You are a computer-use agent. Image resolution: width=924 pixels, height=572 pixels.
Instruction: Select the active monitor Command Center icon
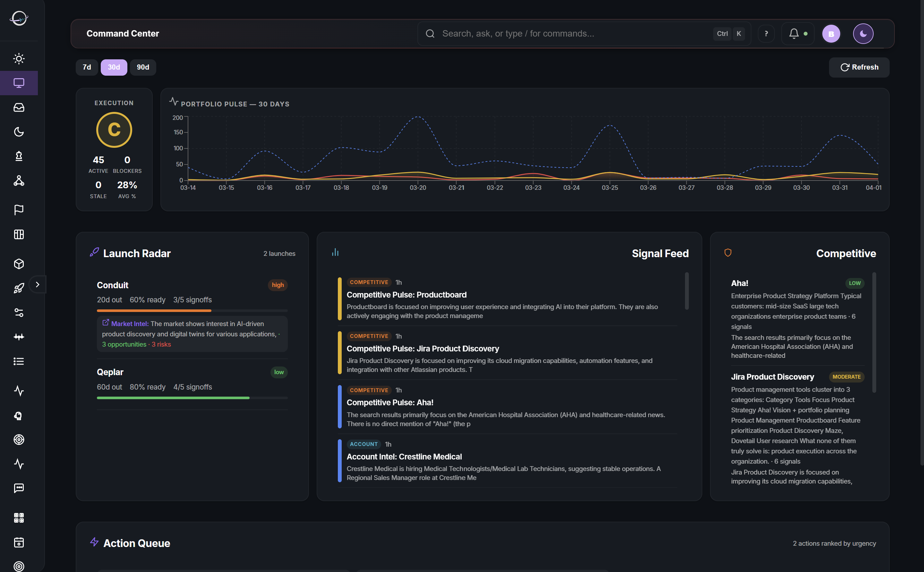click(x=19, y=83)
